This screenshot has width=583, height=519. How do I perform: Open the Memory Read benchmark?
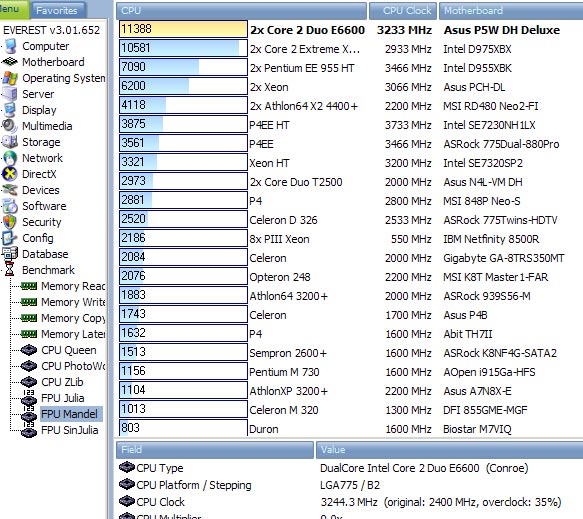[73, 286]
